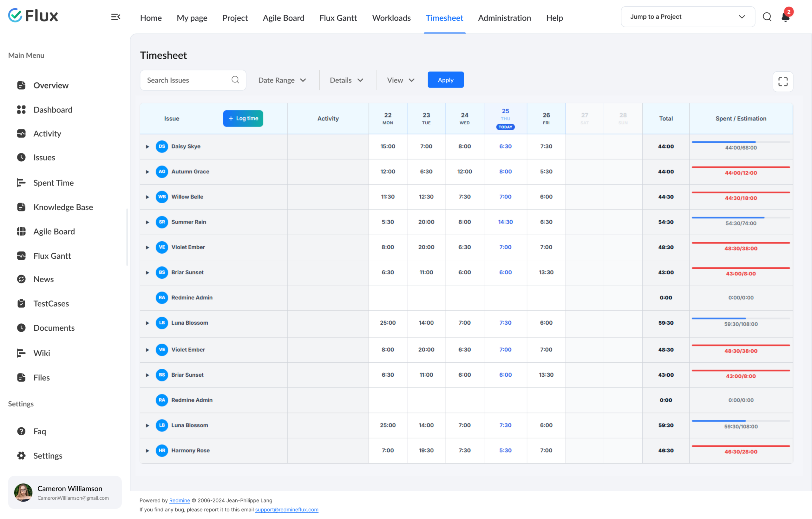Open Wiki in sidebar

[42, 353]
